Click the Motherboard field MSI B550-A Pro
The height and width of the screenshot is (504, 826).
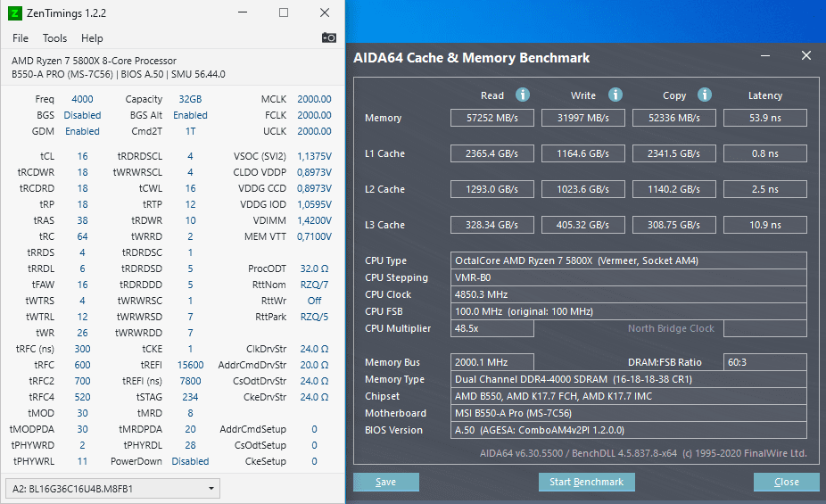(629, 413)
